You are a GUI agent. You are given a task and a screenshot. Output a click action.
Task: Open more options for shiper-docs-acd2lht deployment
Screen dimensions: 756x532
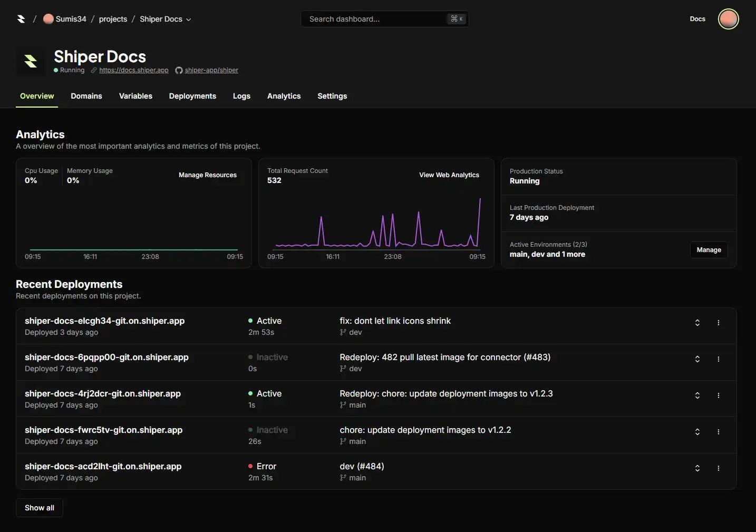(719, 468)
